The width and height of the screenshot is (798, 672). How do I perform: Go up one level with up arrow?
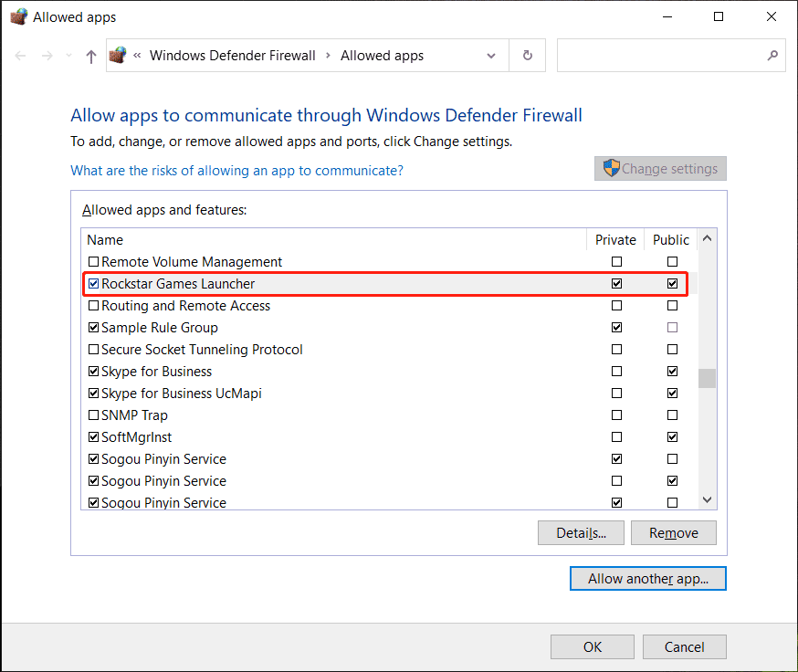tap(90, 56)
